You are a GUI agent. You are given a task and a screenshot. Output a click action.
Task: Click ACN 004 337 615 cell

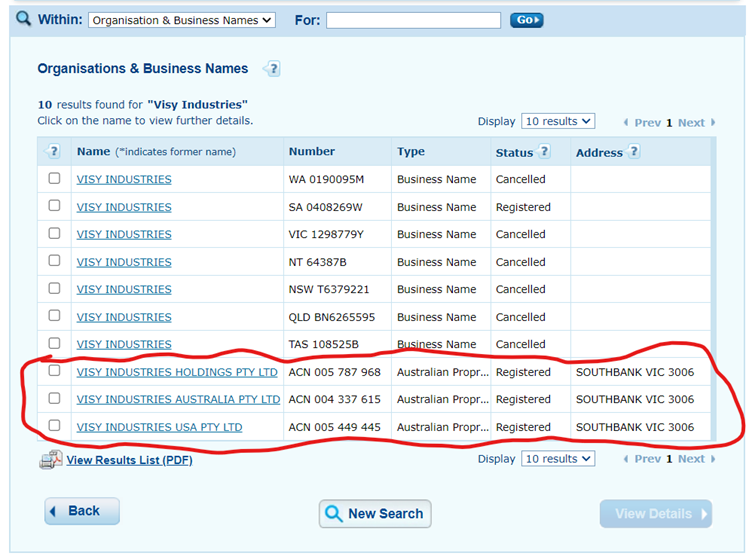point(335,399)
